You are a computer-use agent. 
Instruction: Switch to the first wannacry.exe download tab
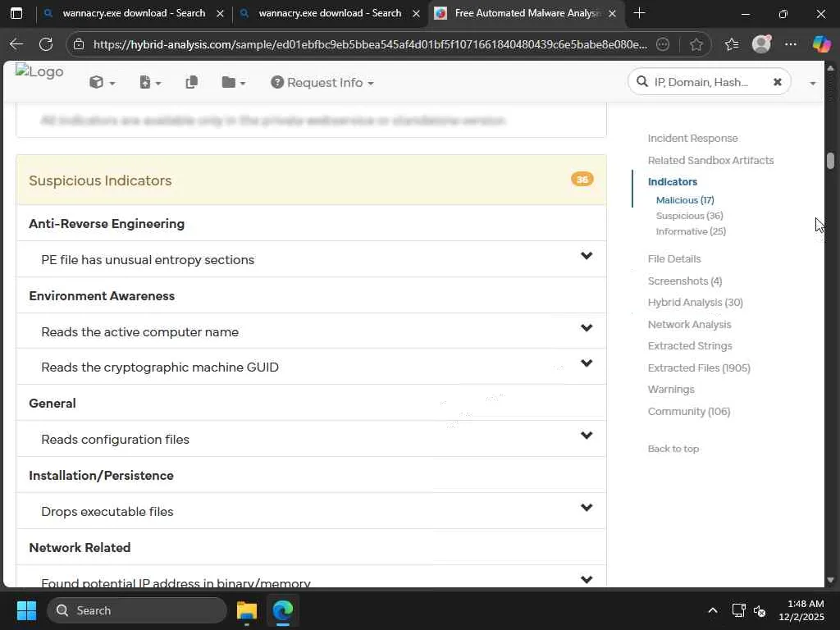coord(133,13)
